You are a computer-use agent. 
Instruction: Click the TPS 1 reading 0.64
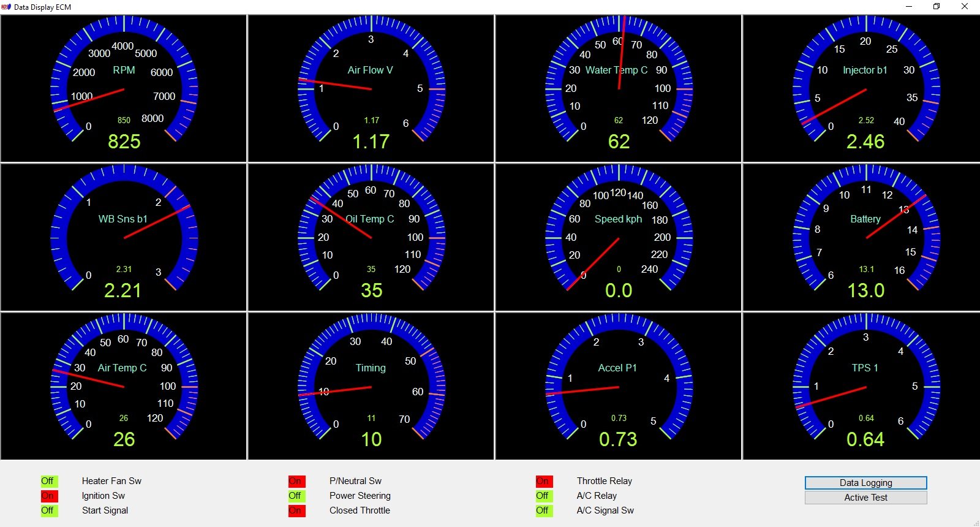coord(865,439)
